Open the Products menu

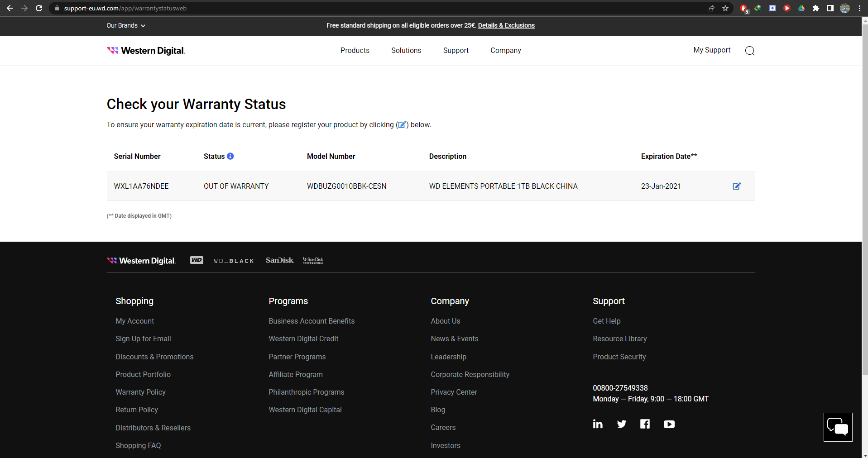point(355,50)
